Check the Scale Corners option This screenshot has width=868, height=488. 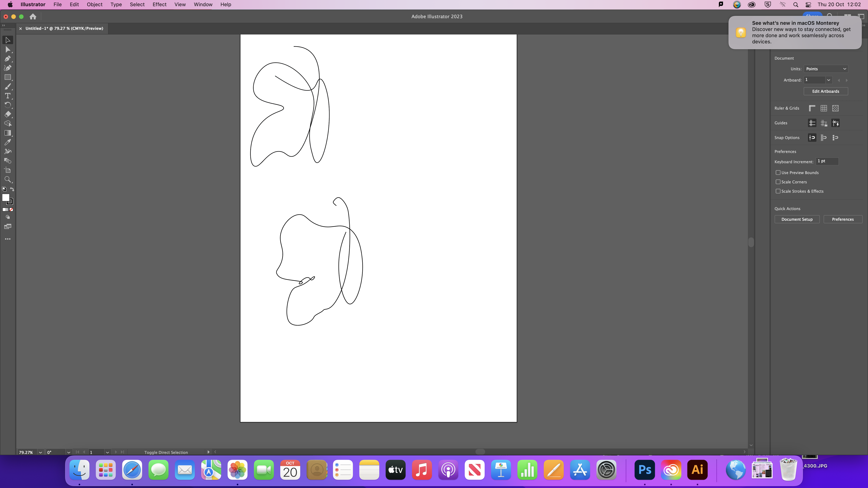point(778,182)
